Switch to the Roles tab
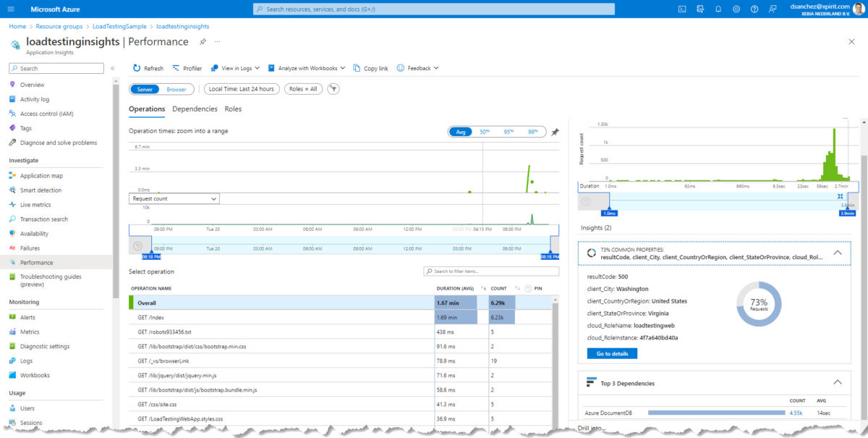The height and width of the screenshot is (438, 868). click(233, 109)
